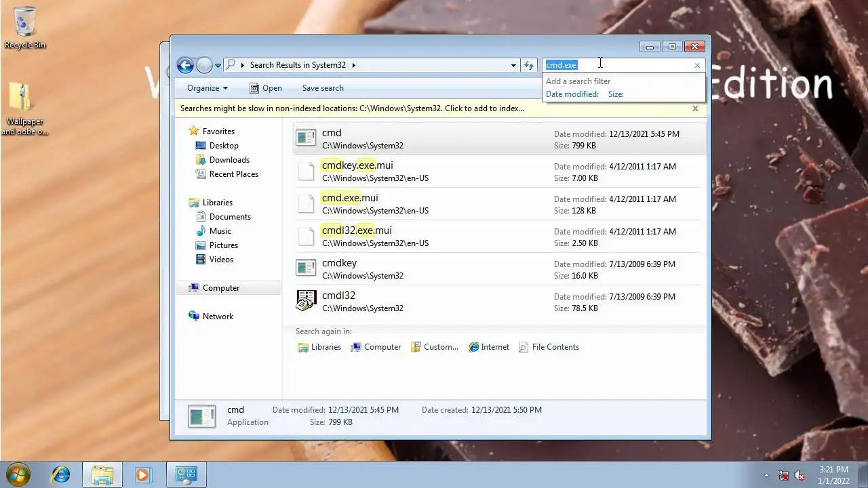
Task: Open recent pages dropdown arrow beside Forward
Action: tap(218, 66)
